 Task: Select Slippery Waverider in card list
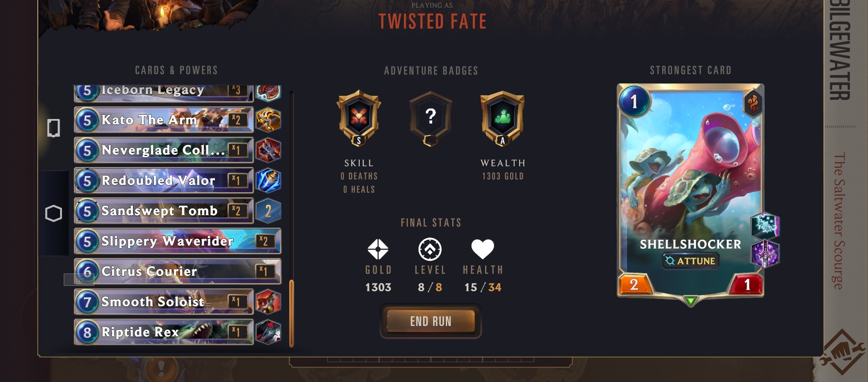click(178, 241)
